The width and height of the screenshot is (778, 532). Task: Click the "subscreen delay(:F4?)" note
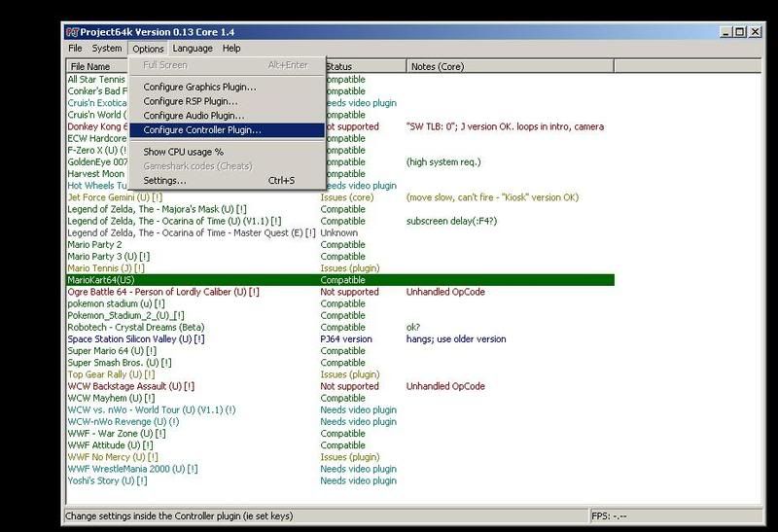click(451, 222)
